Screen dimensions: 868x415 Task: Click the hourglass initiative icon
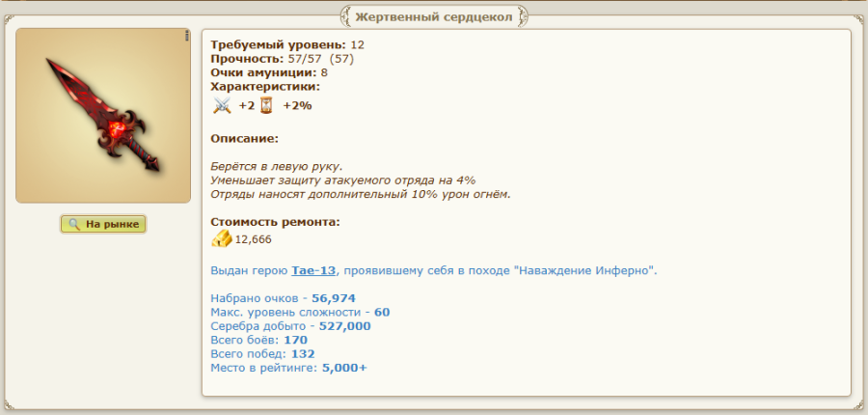coord(264,105)
